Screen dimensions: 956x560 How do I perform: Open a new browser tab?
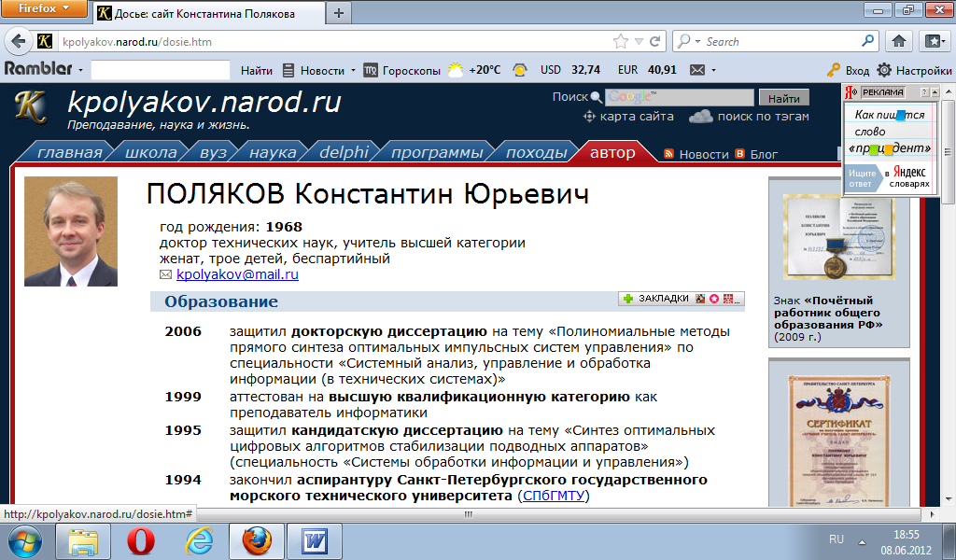[339, 13]
